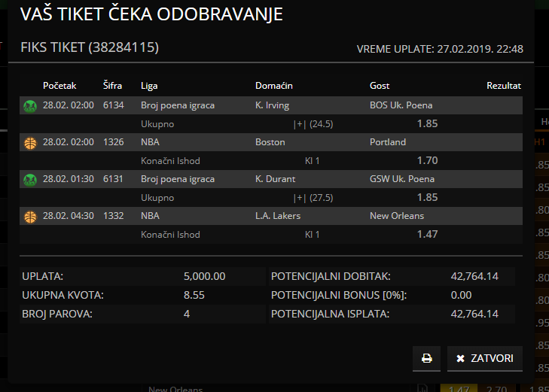549x392 pixels.
Task: Select the Liga column header
Action: point(149,86)
